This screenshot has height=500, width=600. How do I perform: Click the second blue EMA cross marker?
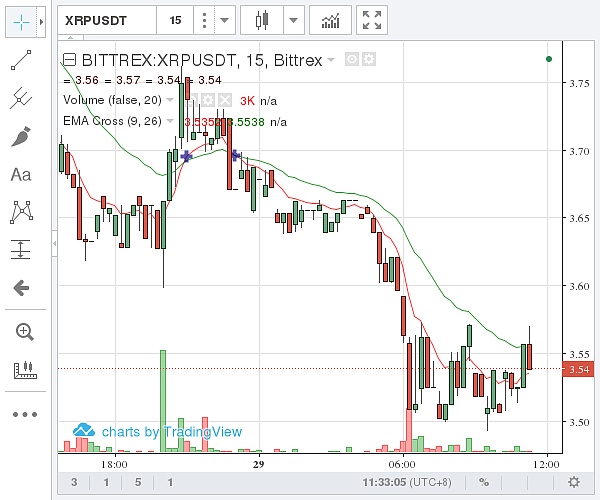coord(235,155)
